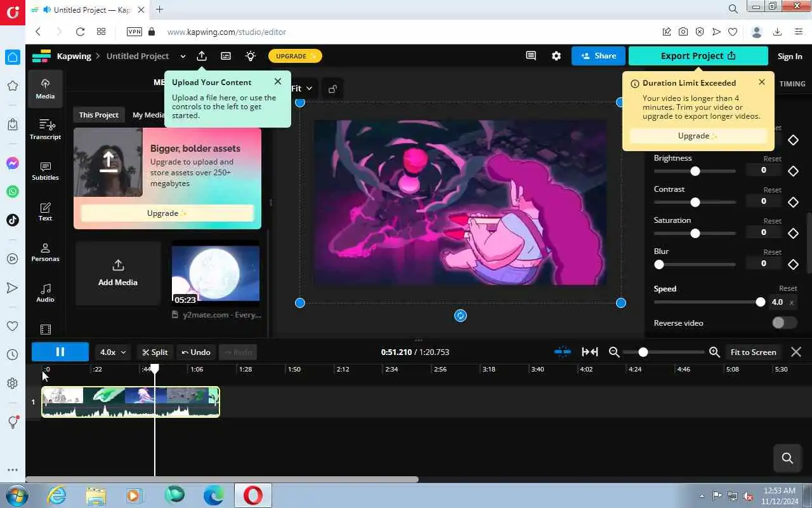Open the Fit canvas zoom dropdown
Viewport: 812px width, 508px height.
302,89
